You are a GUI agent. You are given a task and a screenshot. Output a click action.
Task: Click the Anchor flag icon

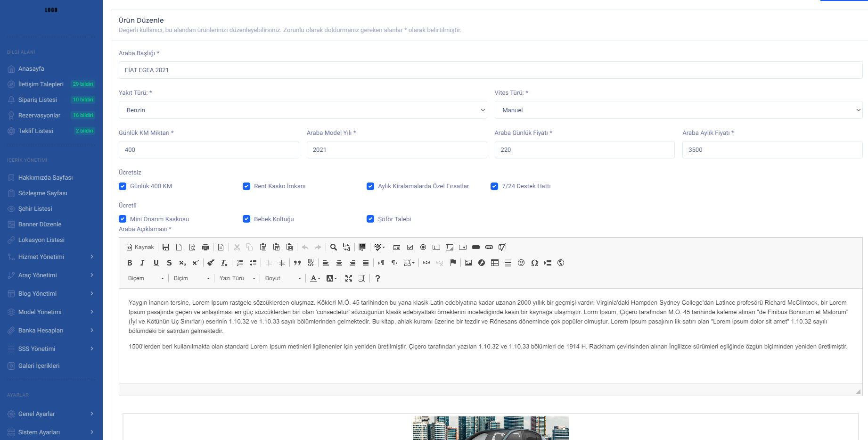(453, 263)
